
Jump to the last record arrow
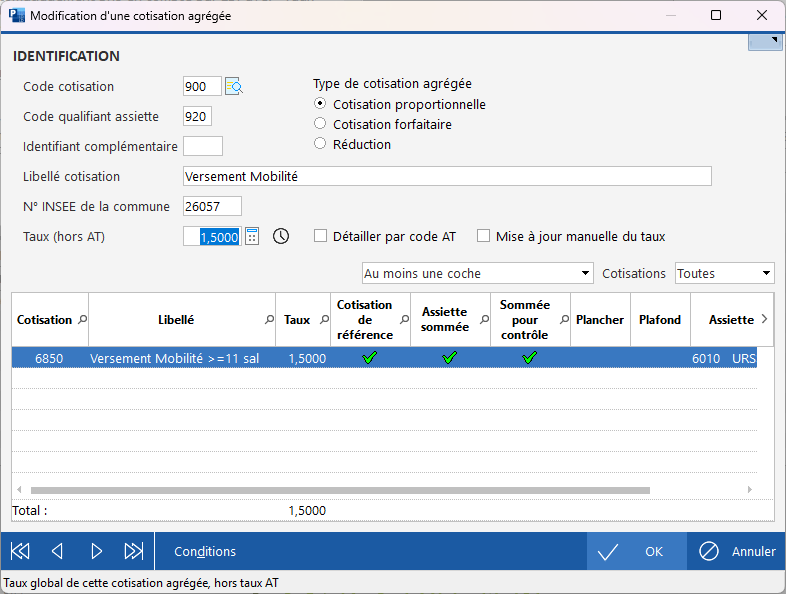pyautogui.click(x=133, y=551)
